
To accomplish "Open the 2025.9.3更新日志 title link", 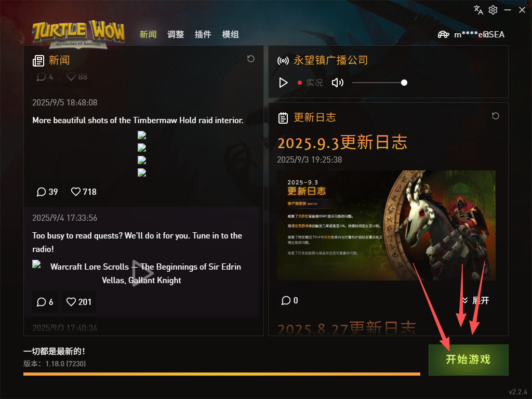I will pyautogui.click(x=342, y=142).
